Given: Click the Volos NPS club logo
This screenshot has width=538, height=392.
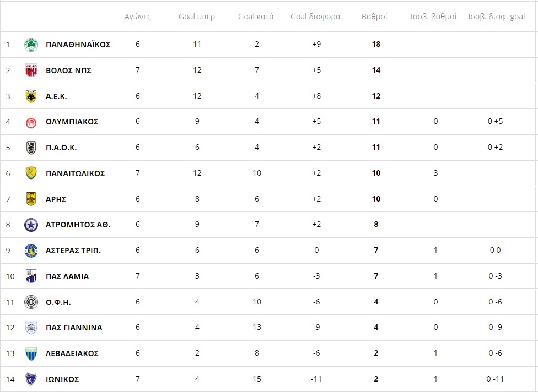Looking at the screenshot, I should coord(31,70).
